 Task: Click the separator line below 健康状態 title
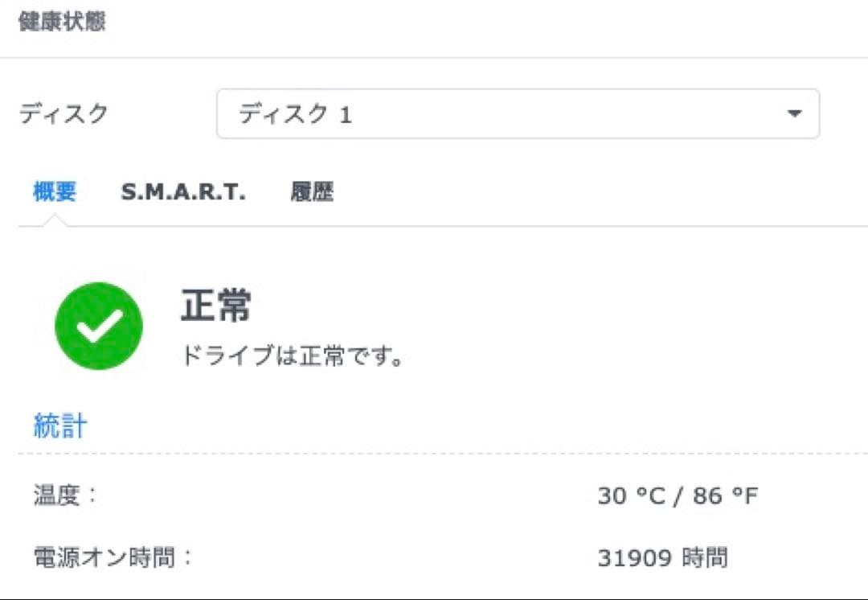(x=434, y=57)
